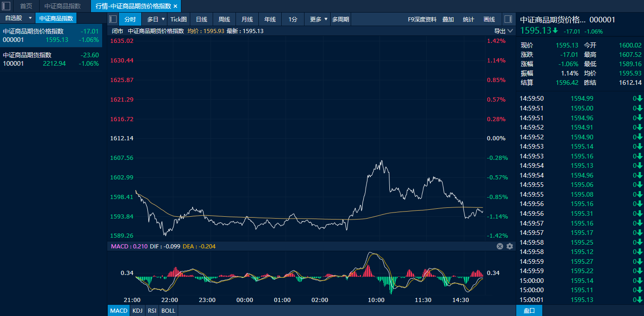Open the top-bar 中证商品指数 tab
644x316 pixels.
coord(62,6)
